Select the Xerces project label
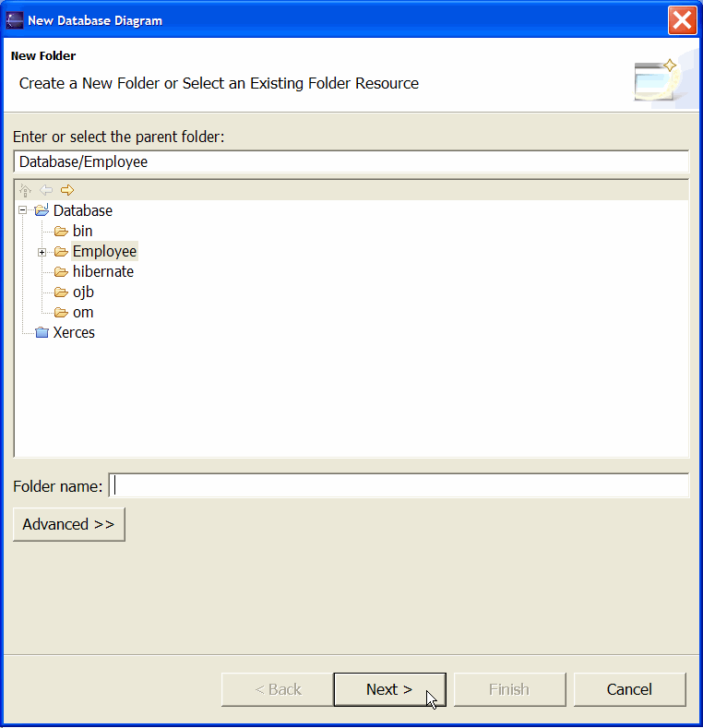Screen dimensions: 703x728 click(x=74, y=332)
